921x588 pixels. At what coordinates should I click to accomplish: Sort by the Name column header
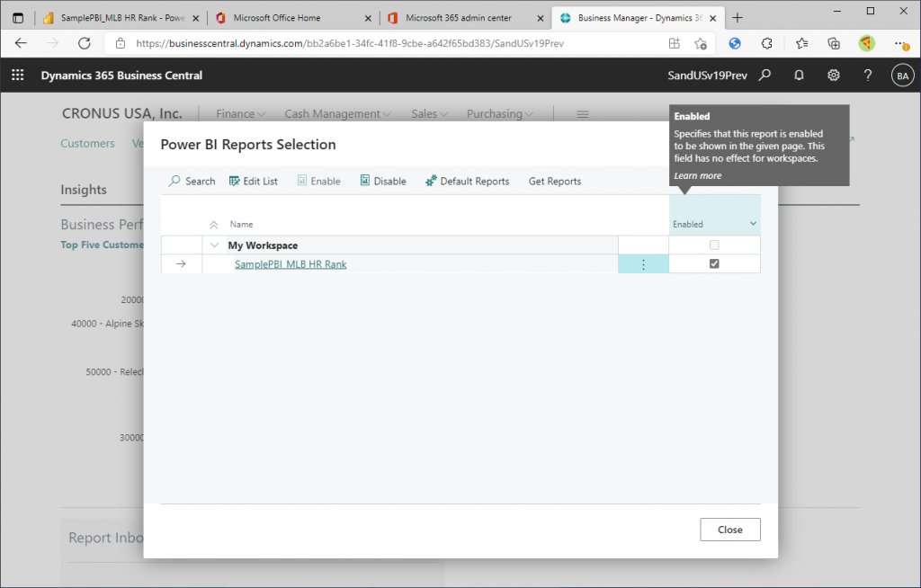[x=241, y=225]
